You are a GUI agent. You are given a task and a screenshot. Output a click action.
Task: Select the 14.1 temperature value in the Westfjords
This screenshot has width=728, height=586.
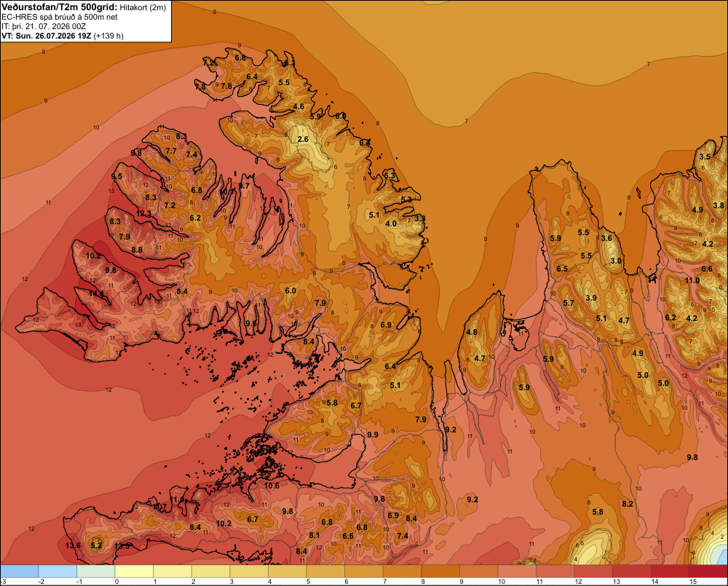coord(97,293)
